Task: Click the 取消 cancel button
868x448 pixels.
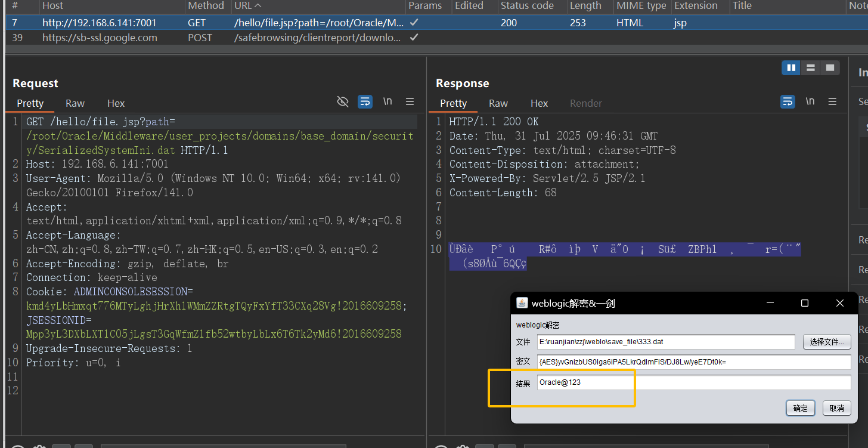Action: (x=837, y=408)
